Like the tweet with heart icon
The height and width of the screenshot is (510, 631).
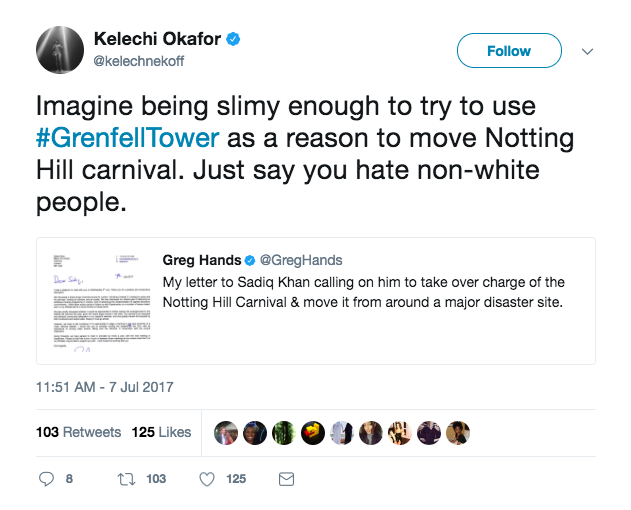tap(207, 479)
